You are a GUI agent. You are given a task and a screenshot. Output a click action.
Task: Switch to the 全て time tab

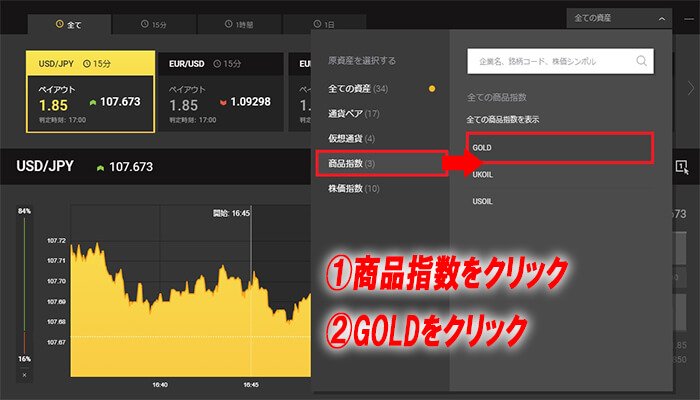pos(69,25)
